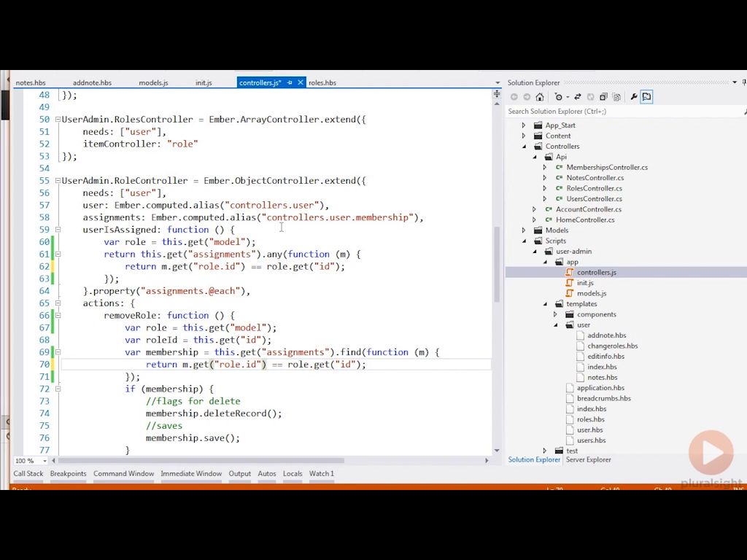Click the editor vertical scrollbar thumb
The height and width of the screenshot is (560, 747).
pyautogui.click(x=497, y=264)
